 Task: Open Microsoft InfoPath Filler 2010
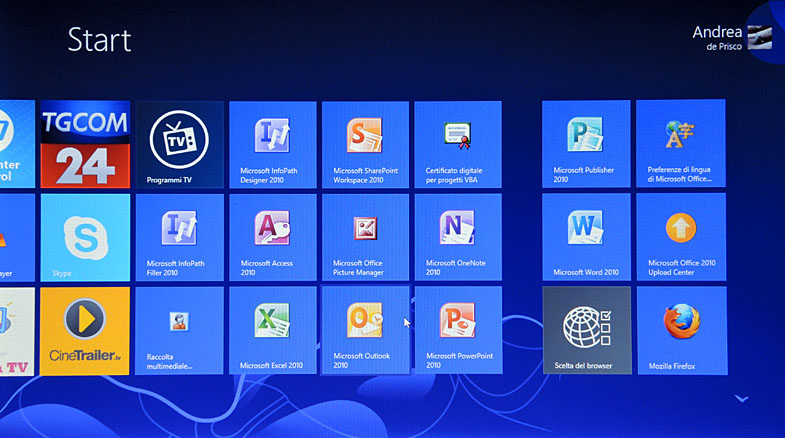point(179,238)
